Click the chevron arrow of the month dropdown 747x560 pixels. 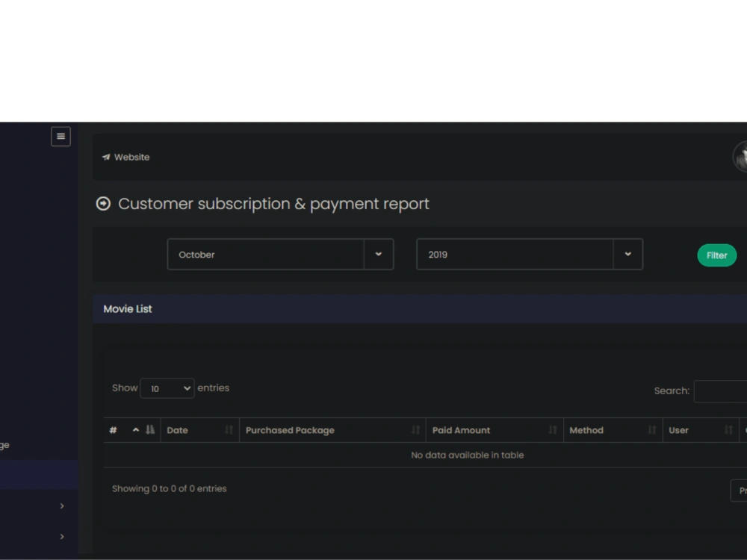[379, 255]
